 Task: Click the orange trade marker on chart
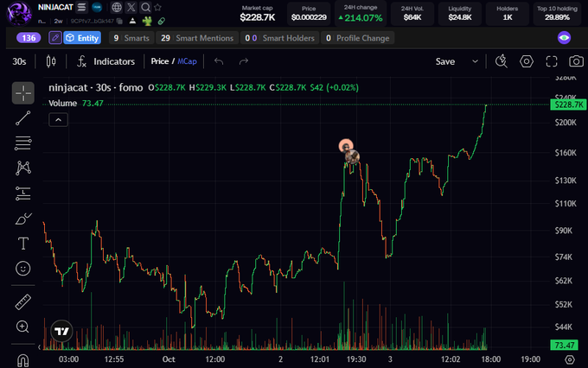click(x=345, y=145)
